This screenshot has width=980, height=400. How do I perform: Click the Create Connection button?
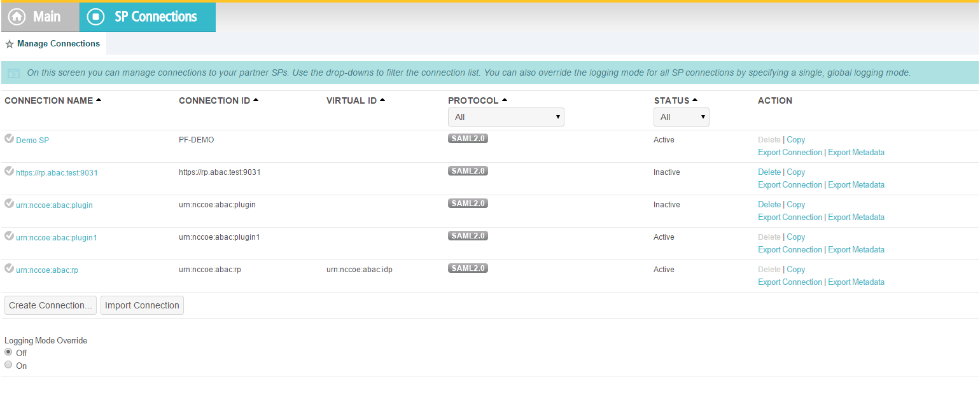coord(50,305)
